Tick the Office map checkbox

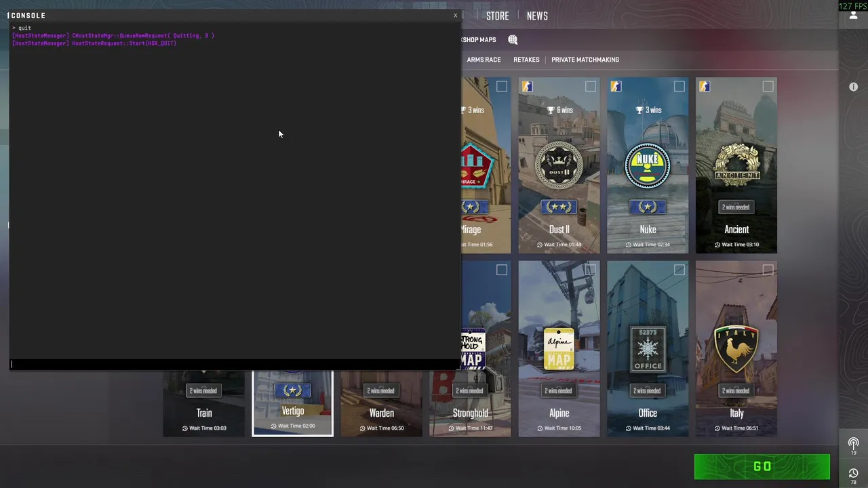pos(679,270)
